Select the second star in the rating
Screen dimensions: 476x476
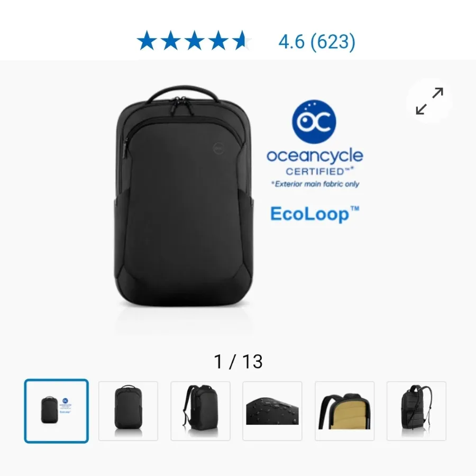tap(171, 40)
